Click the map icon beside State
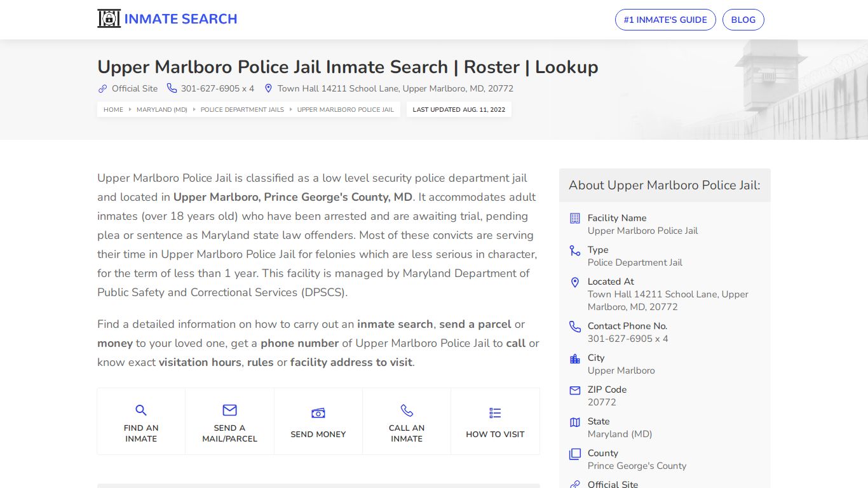The width and height of the screenshot is (868, 488). pyautogui.click(x=575, y=422)
